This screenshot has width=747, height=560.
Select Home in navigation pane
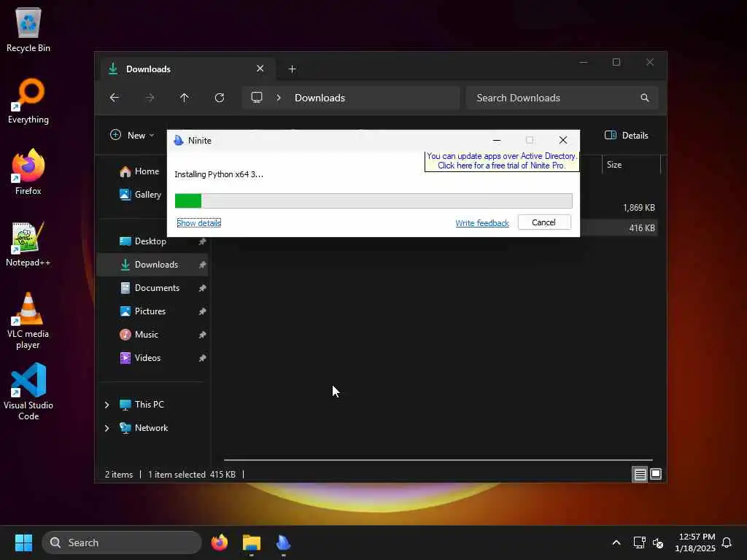click(x=140, y=171)
